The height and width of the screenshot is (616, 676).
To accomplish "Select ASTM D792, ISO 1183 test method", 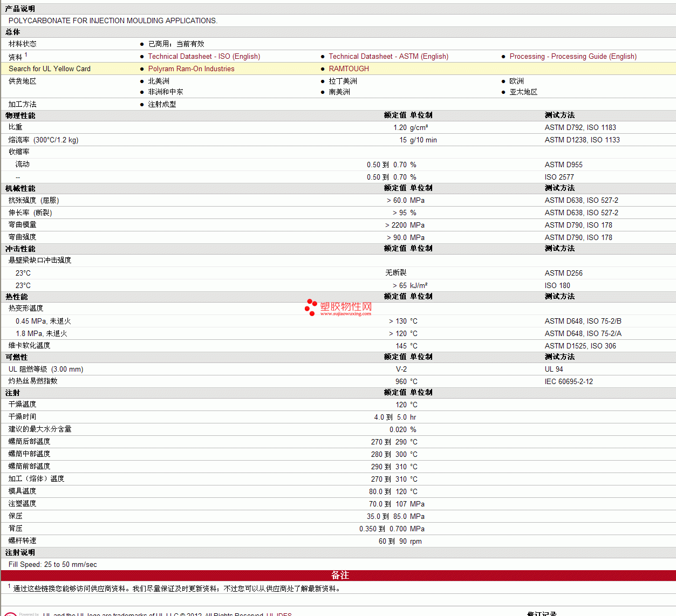I will coord(581,127).
